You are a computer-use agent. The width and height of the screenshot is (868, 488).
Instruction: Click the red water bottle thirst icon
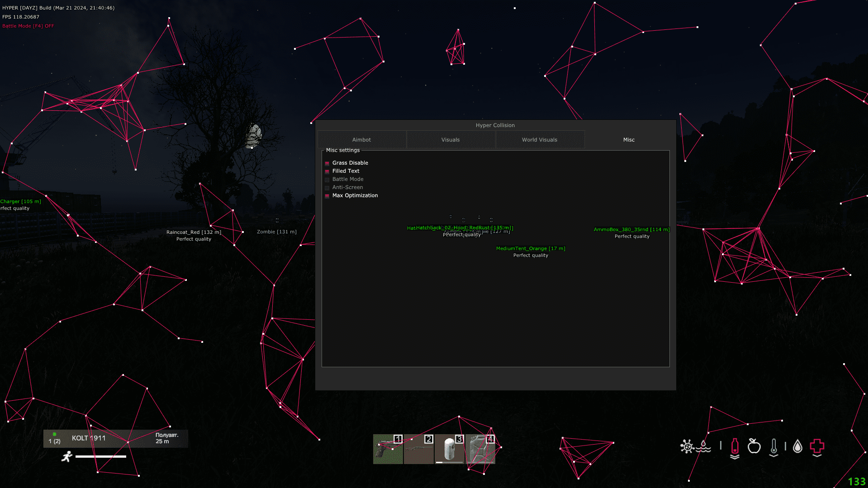click(735, 447)
